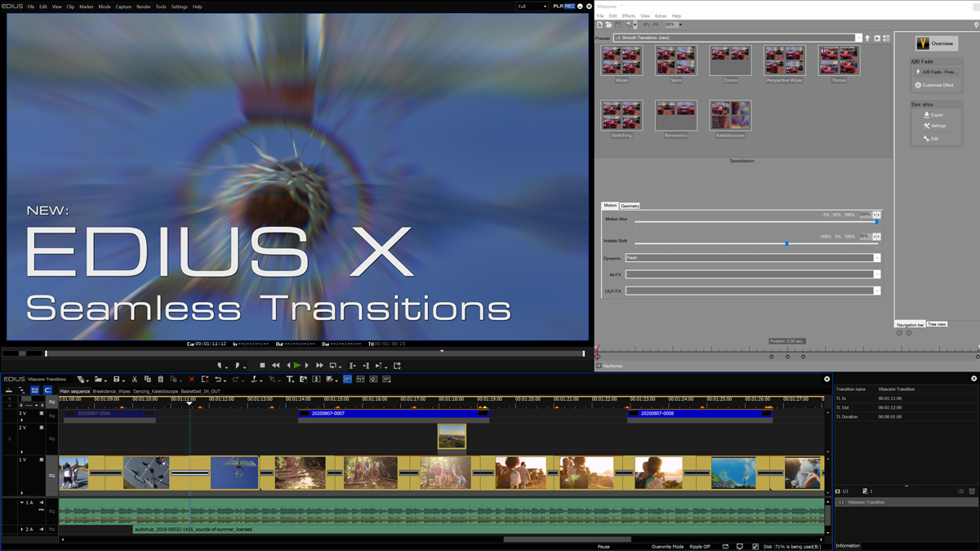Open the Extras menu in Vitascene
The height and width of the screenshot is (551, 980).
click(661, 16)
